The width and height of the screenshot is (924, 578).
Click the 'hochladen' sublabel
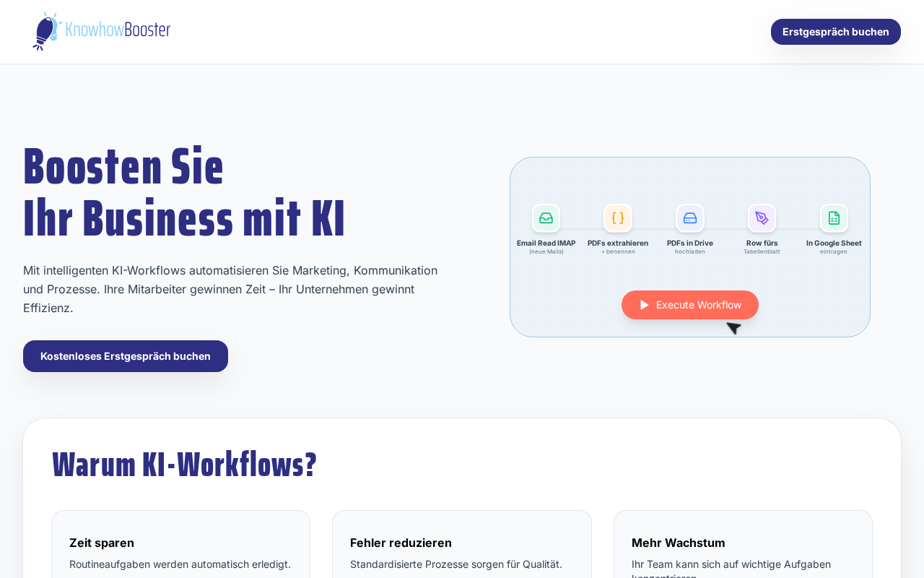(x=690, y=251)
